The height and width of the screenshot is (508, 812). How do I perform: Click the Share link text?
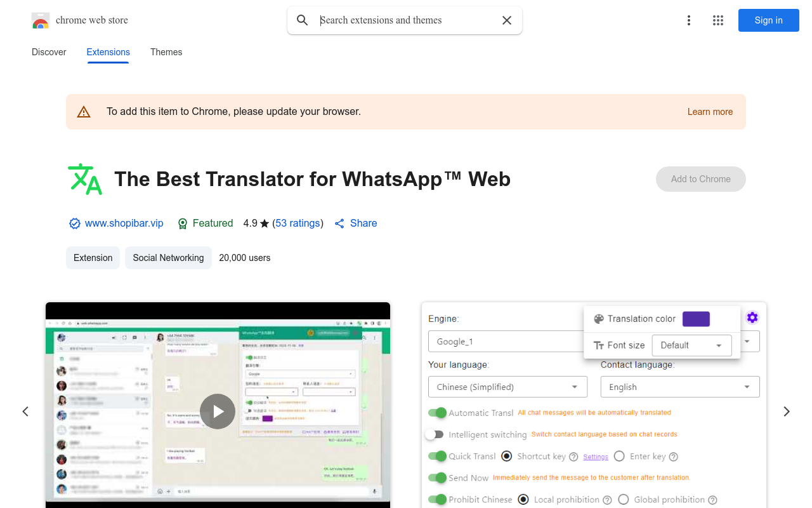tap(363, 224)
